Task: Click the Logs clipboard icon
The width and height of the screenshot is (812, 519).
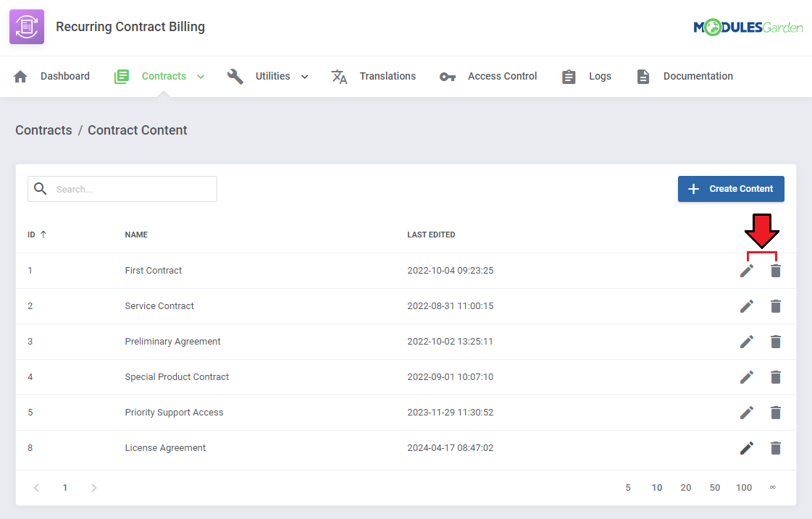Action: (x=569, y=77)
